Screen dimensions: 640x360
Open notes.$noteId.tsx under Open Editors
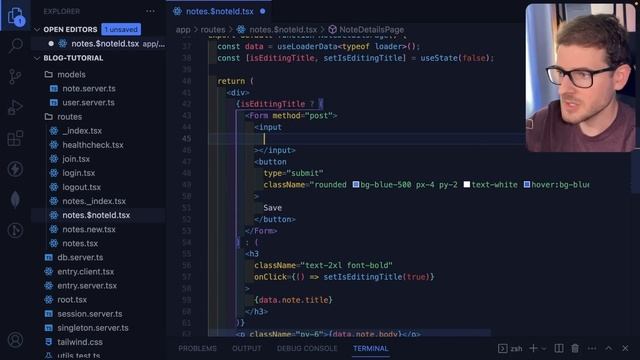(x=98, y=44)
